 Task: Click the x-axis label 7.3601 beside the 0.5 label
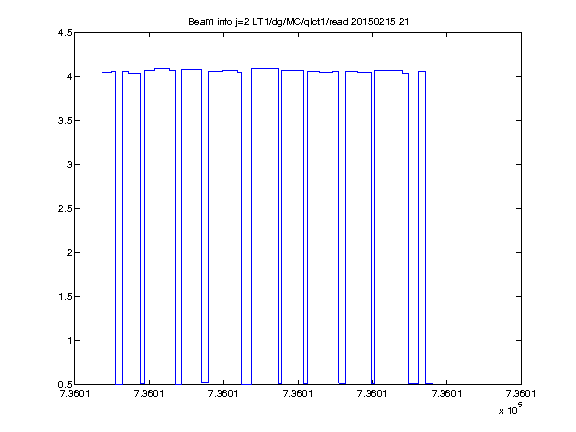point(75,394)
